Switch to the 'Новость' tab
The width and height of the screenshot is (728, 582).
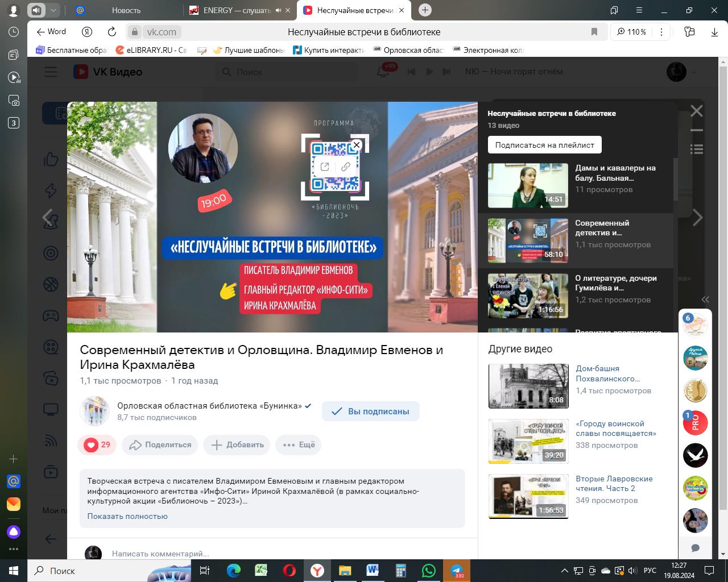tap(126, 10)
